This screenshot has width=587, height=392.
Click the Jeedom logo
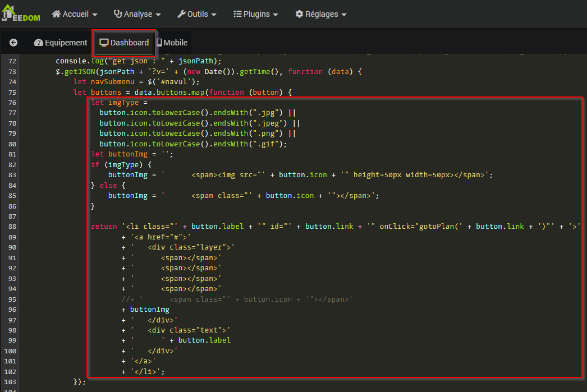click(x=21, y=13)
